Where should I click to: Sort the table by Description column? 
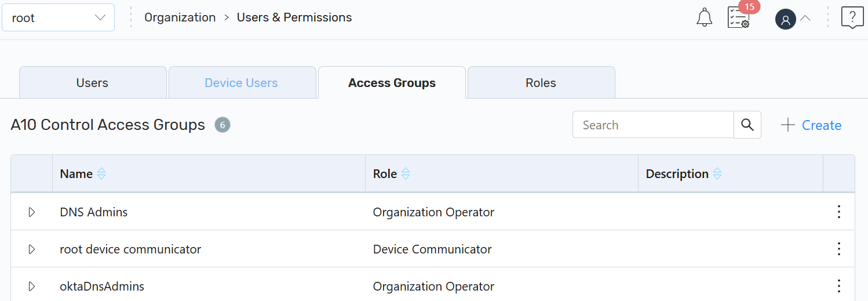pyautogui.click(x=717, y=174)
